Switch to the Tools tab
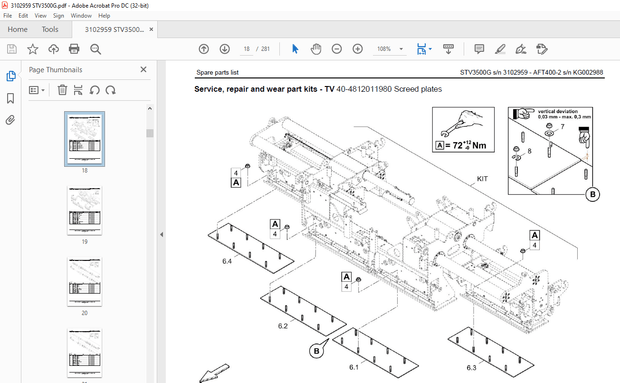This screenshot has height=383, width=620. 50,29
